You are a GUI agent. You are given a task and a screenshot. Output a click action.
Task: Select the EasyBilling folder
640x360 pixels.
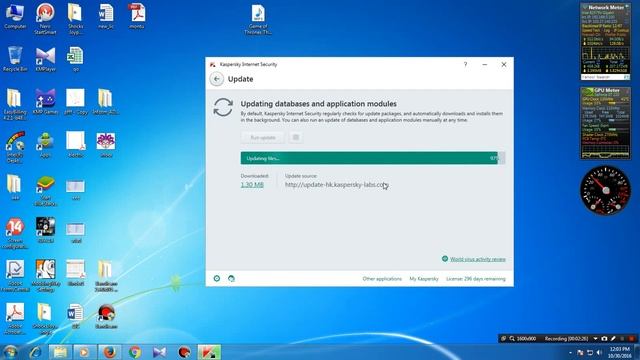pyautogui.click(x=15, y=104)
